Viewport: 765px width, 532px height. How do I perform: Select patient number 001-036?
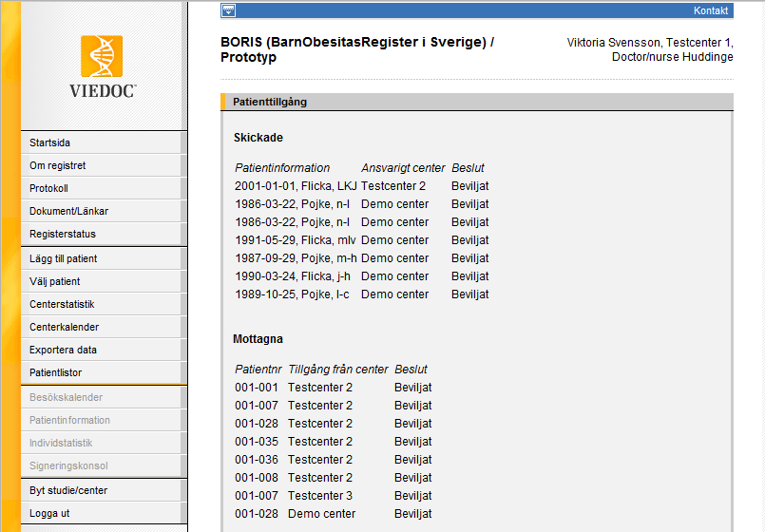257,460
